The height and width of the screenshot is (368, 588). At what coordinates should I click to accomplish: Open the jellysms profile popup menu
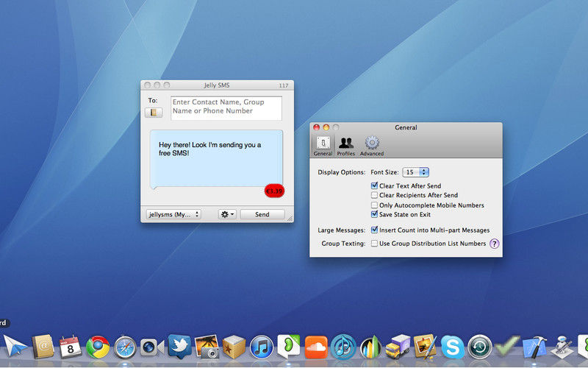coord(173,214)
